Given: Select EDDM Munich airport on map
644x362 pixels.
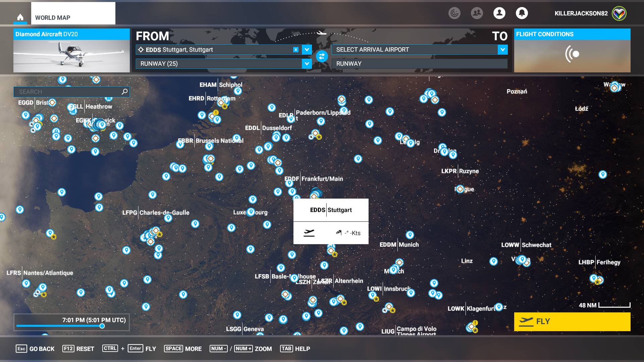Looking at the screenshot, I should point(399,245).
